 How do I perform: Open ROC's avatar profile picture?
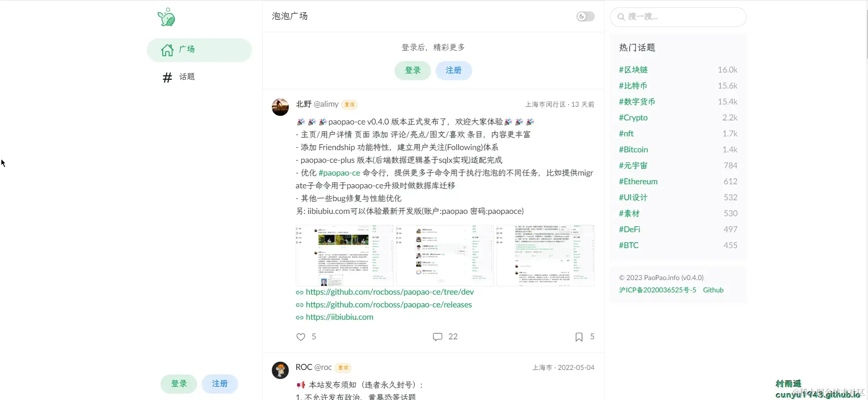281,370
